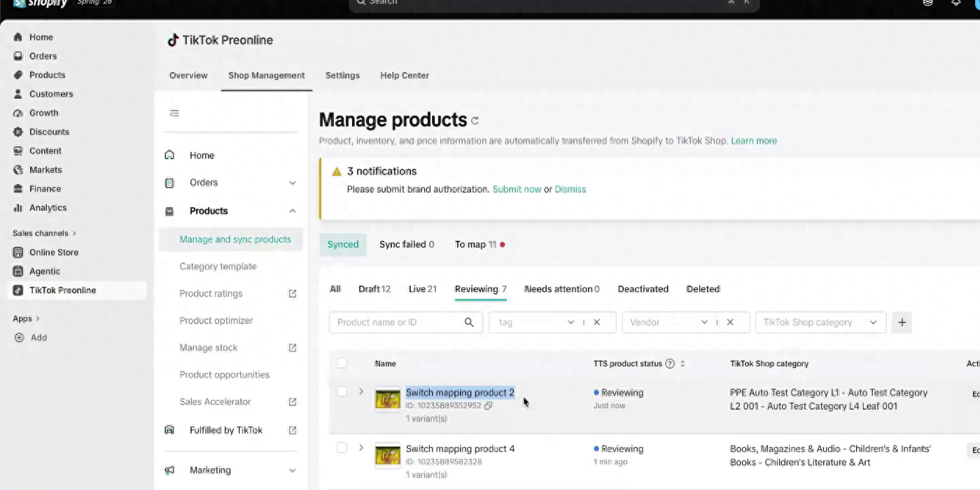Clear the Vendor filter
This screenshot has width=980, height=490.
pos(729,322)
